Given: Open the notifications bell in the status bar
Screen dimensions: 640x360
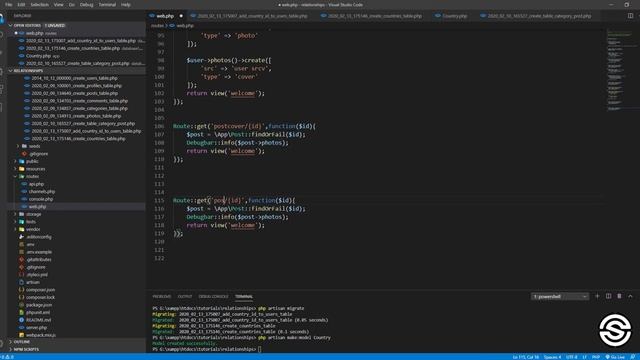Looking at the screenshot, I should (633, 357).
